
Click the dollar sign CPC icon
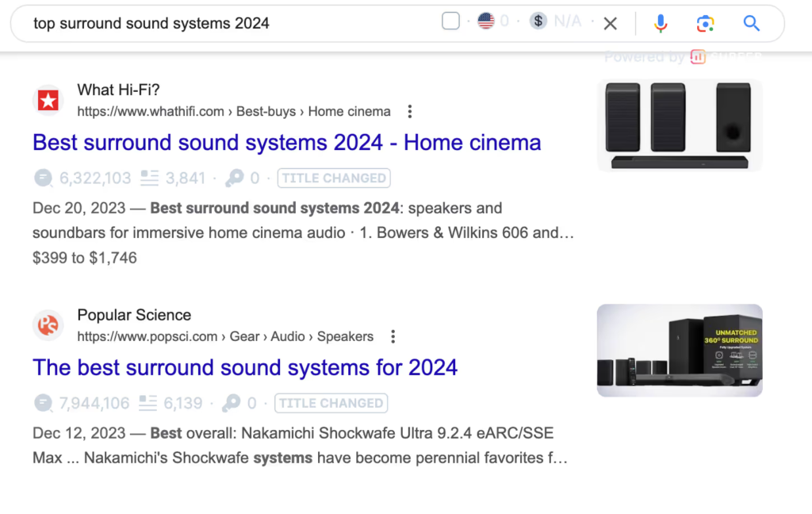[x=538, y=21]
